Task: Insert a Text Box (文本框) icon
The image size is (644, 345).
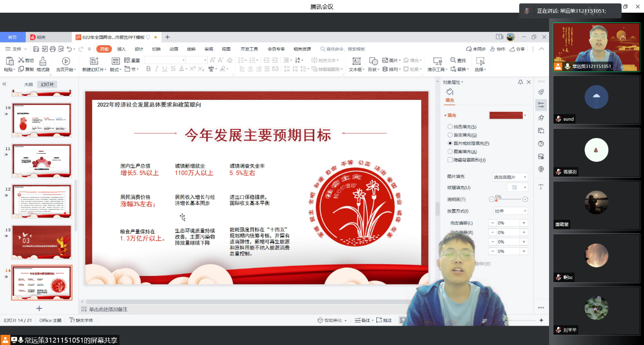Action: 356,61
